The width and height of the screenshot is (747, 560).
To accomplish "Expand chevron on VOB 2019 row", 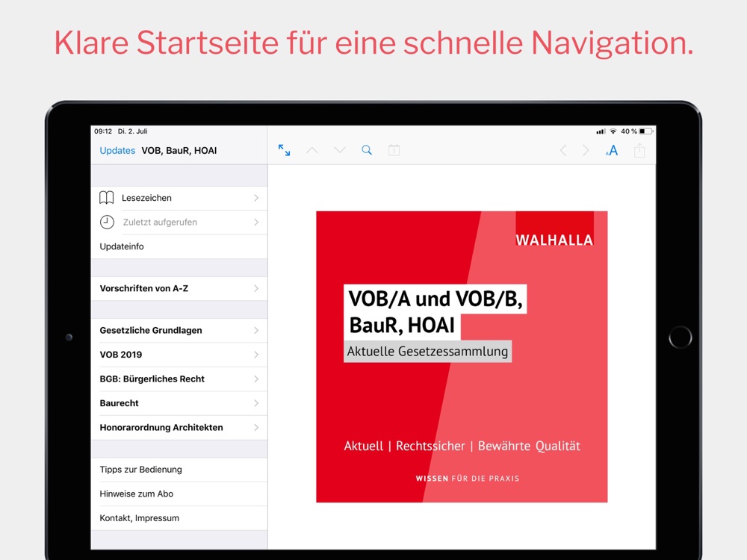I will coord(256,354).
